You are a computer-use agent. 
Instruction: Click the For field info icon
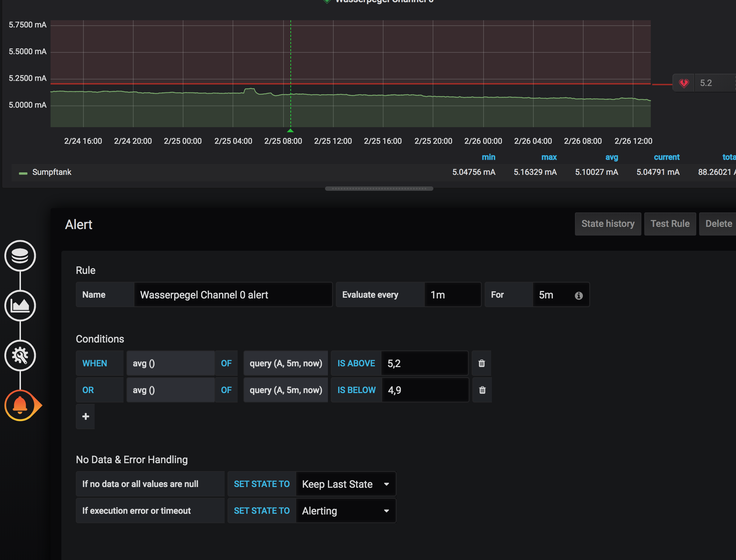579,296
